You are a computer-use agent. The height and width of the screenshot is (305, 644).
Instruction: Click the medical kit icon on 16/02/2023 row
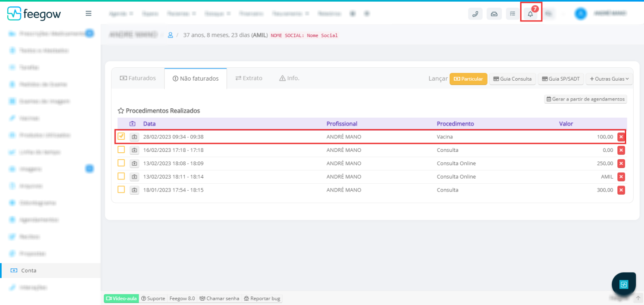(x=134, y=150)
